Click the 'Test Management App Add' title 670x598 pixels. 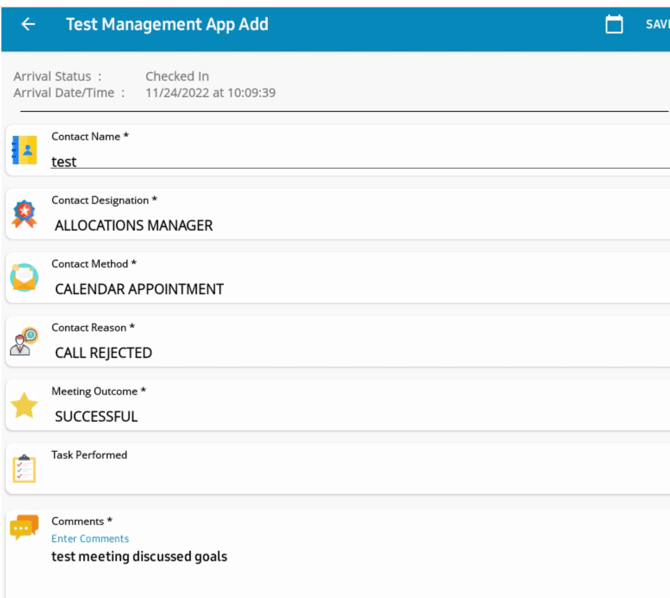click(167, 24)
